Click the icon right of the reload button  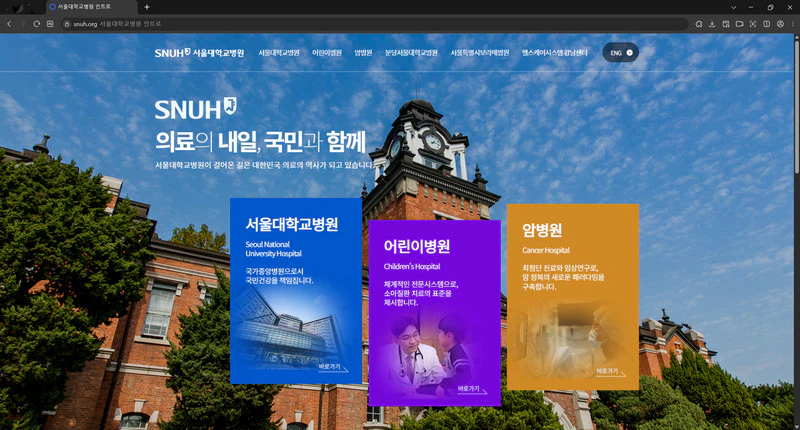[x=50, y=24]
